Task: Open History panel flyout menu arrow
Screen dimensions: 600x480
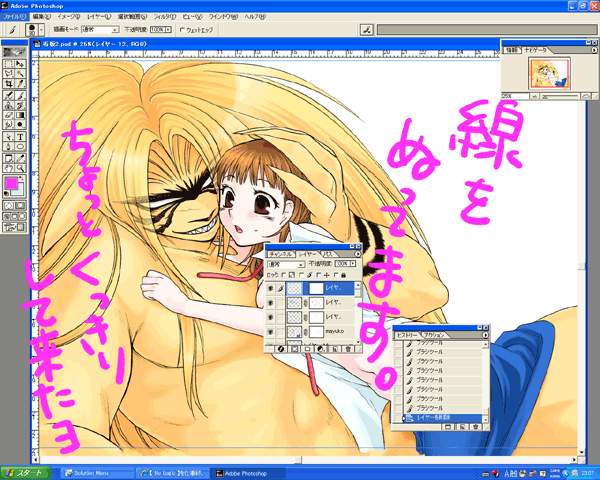Action: [x=486, y=335]
